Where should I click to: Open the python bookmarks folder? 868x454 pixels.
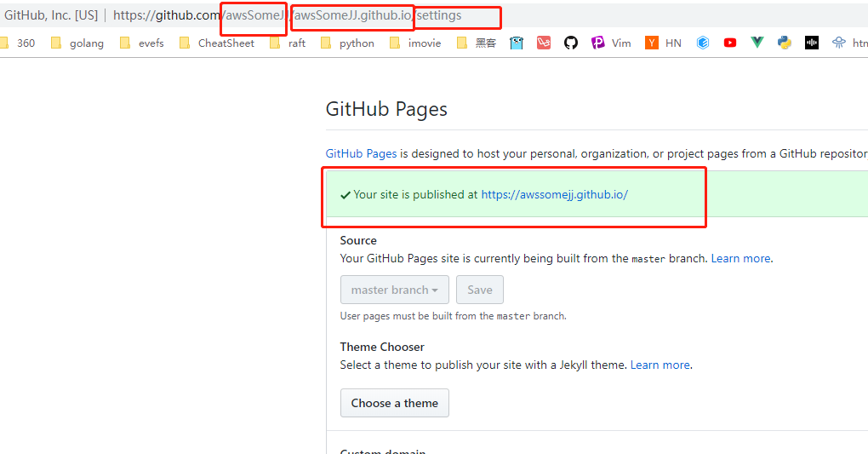348,43
